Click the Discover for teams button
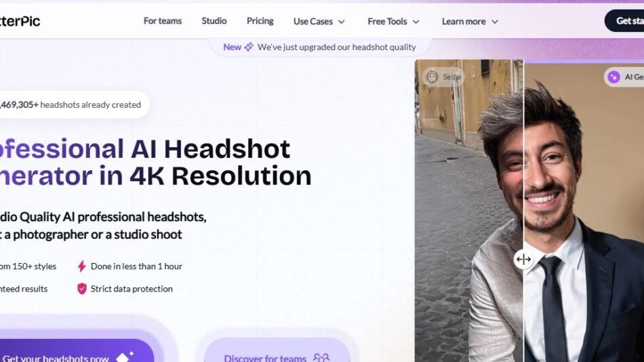The image size is (644, 362). pos(276,355)
